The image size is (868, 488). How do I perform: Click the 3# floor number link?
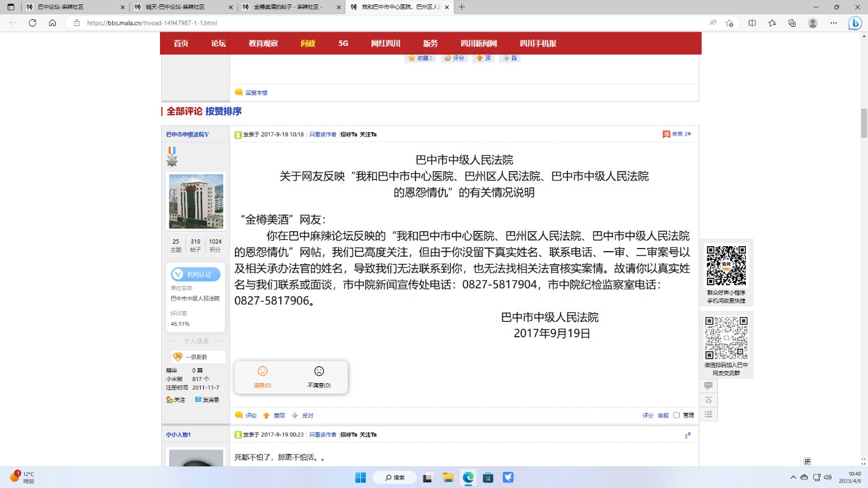pyautogui.click(x=688, y=435)
